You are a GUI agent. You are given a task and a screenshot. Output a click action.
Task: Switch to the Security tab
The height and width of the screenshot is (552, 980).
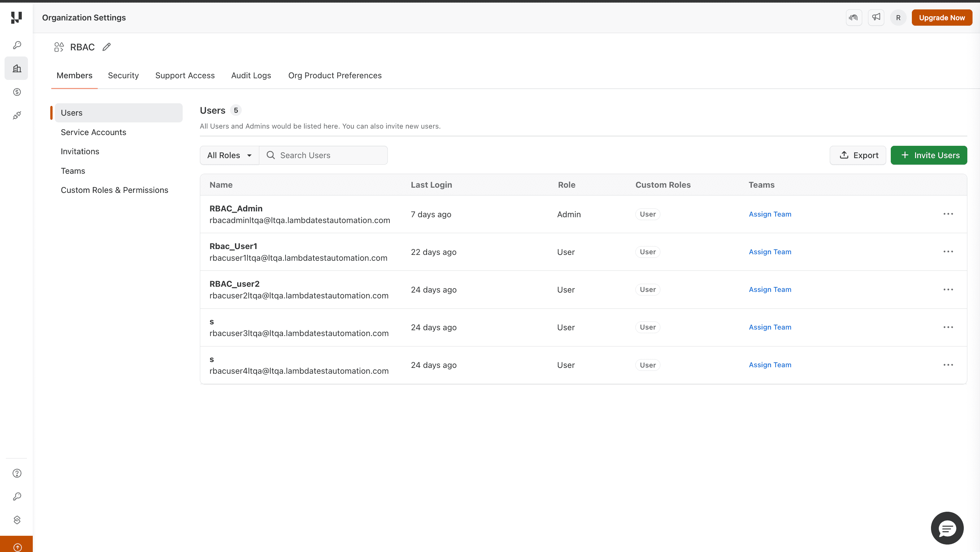click(123, 75)
